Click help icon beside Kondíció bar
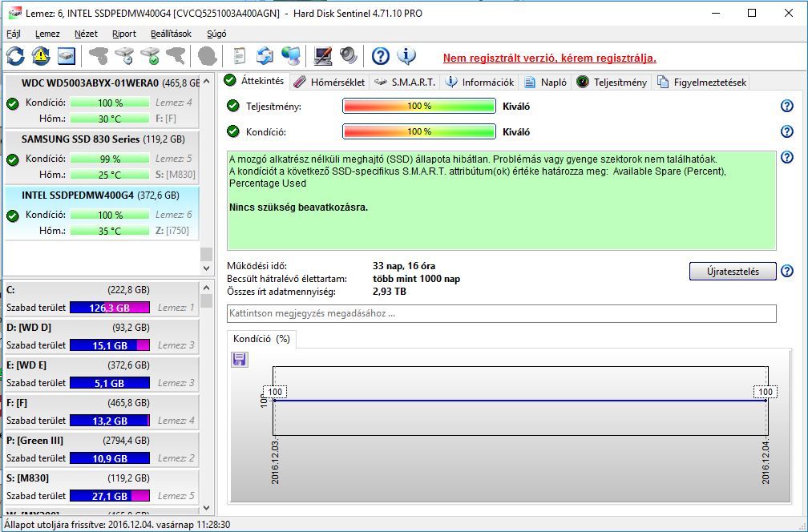The image size is (808, 532). click(x=787, y=131)
